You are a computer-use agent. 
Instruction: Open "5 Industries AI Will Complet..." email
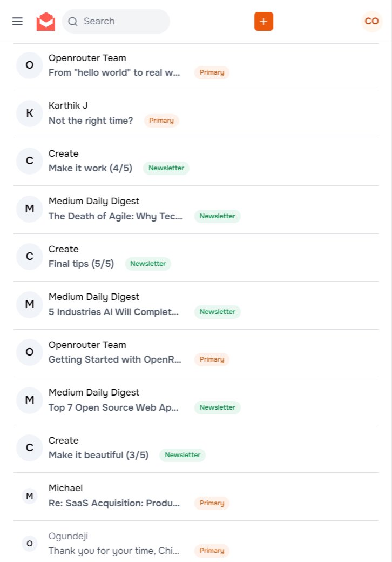[x=113, y=312]
